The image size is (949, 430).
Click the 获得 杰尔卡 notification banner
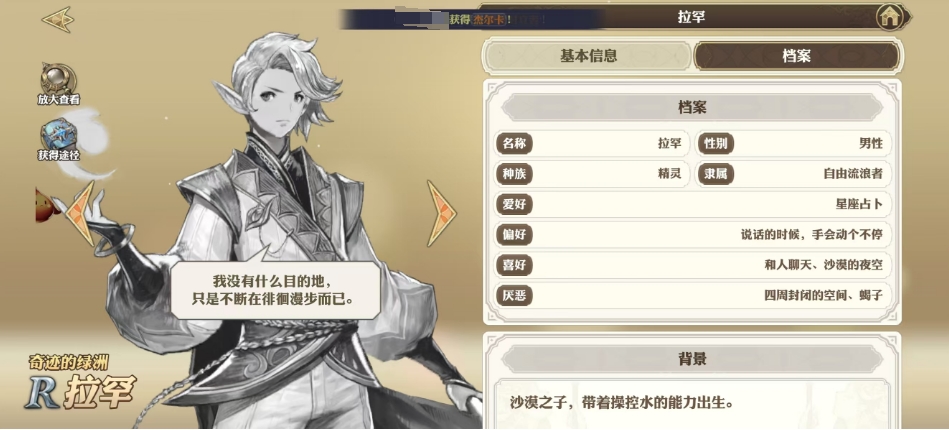tap(472, 19)
